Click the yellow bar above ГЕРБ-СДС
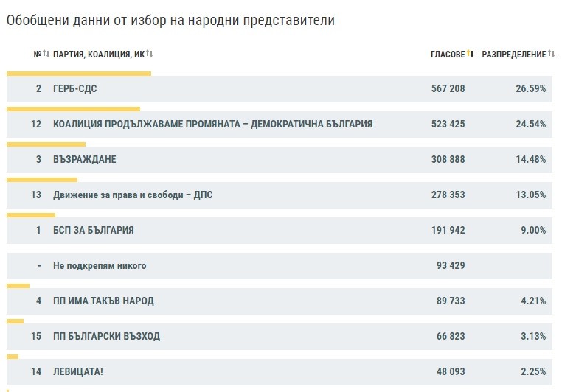 tap(78, 74)
